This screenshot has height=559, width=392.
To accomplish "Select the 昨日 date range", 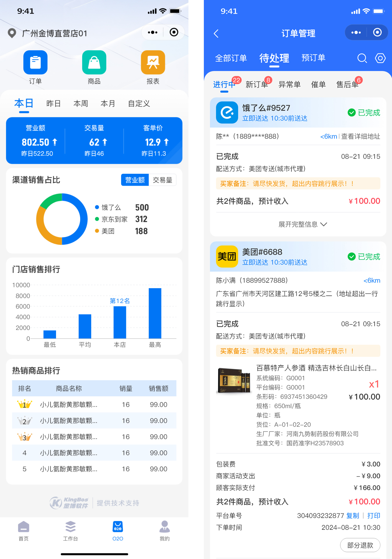I will 53,104.
